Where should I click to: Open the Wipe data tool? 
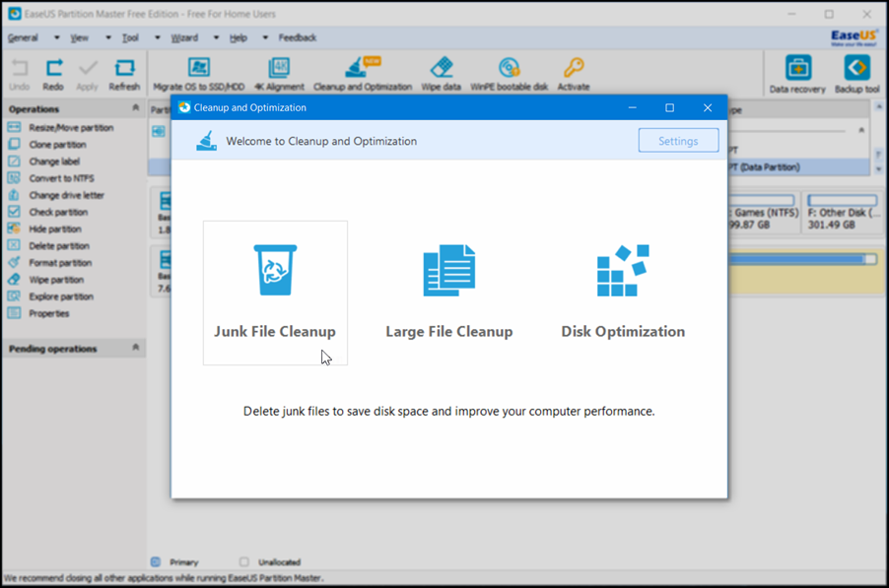[x=442, y=75]
